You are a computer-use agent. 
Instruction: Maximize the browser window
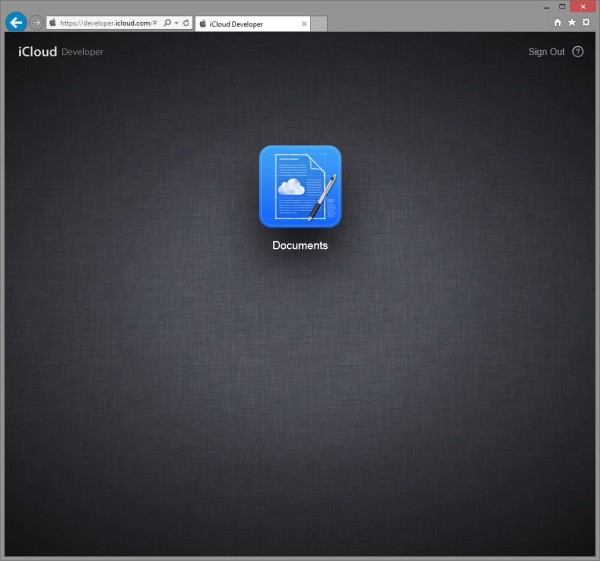(x=562, y=7)
